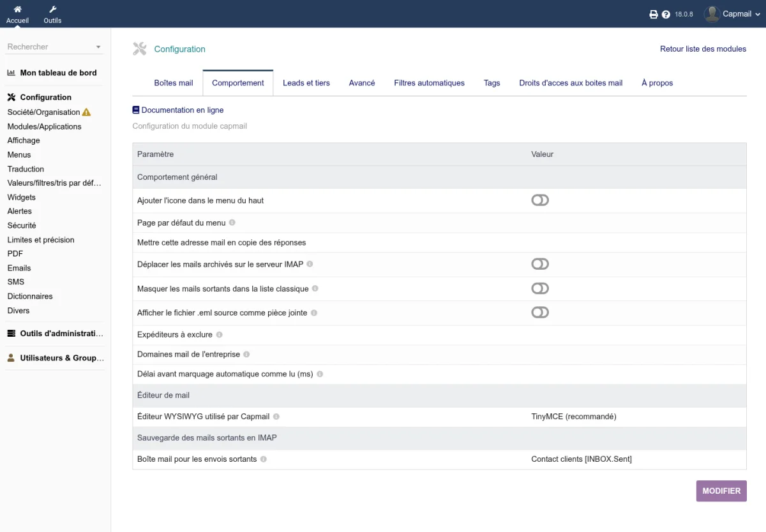Image resolution: width=766 pixels, height=532 pixels.
Task: Open the À propos tab
Action: pyautogui.click(x=657, y=83)
